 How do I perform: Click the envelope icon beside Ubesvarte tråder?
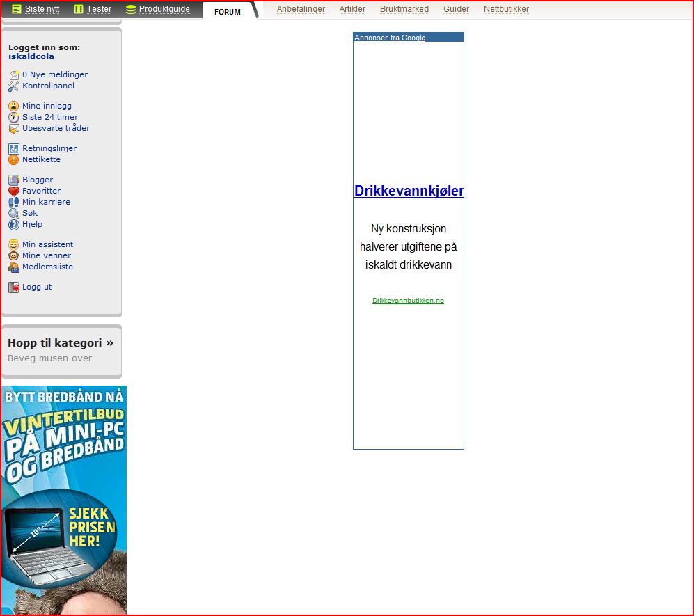[x=14, y=129]
